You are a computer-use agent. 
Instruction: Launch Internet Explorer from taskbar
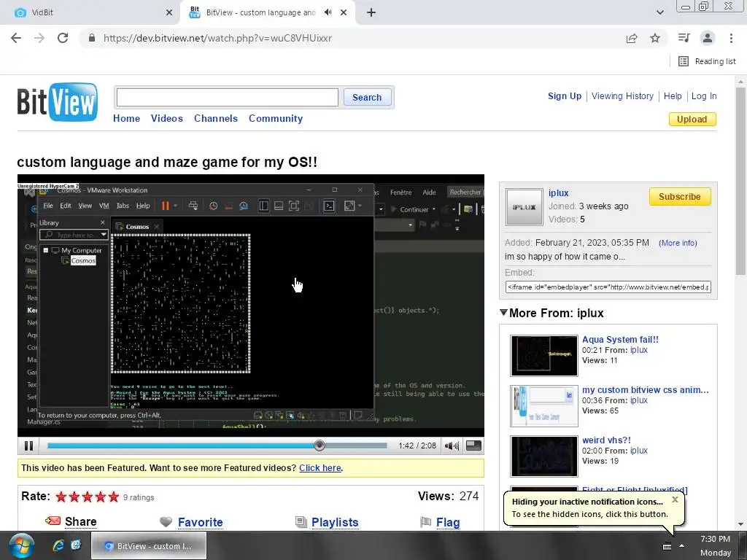58,545
